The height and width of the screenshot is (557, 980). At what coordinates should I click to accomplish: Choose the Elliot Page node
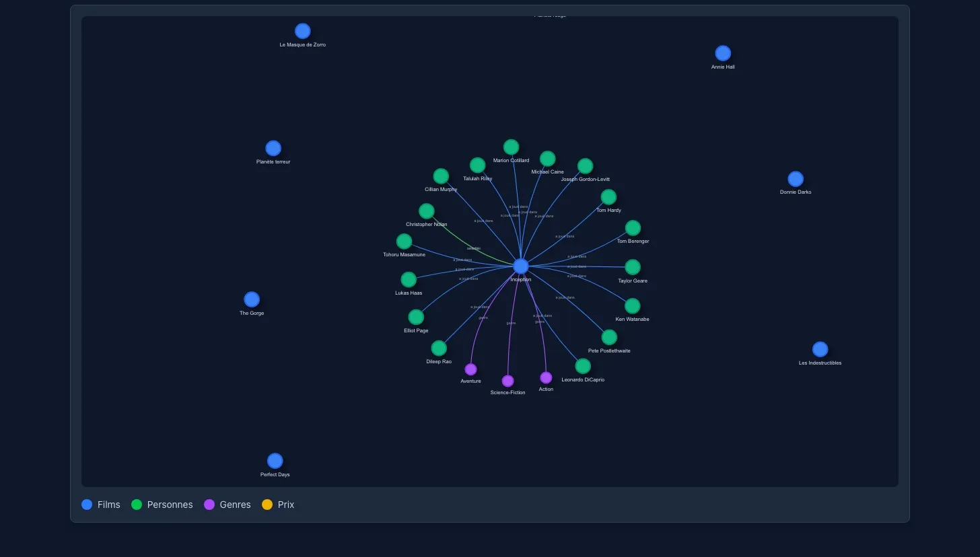[416, 318]
